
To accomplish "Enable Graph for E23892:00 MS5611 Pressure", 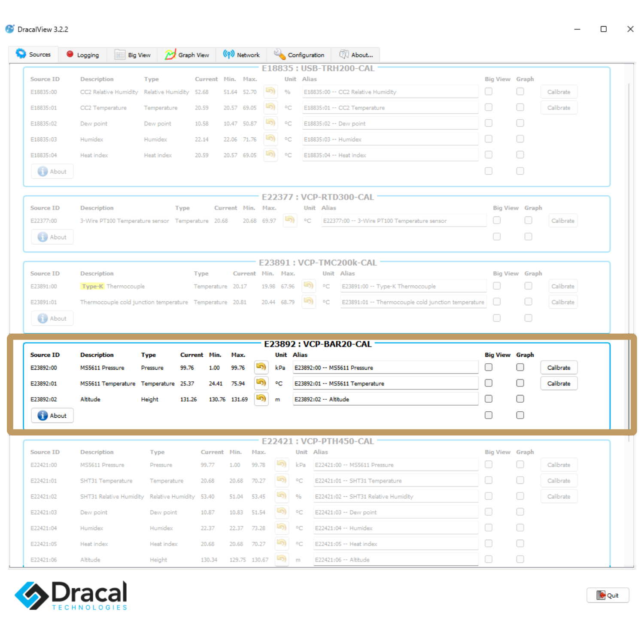I will point(520,367).
